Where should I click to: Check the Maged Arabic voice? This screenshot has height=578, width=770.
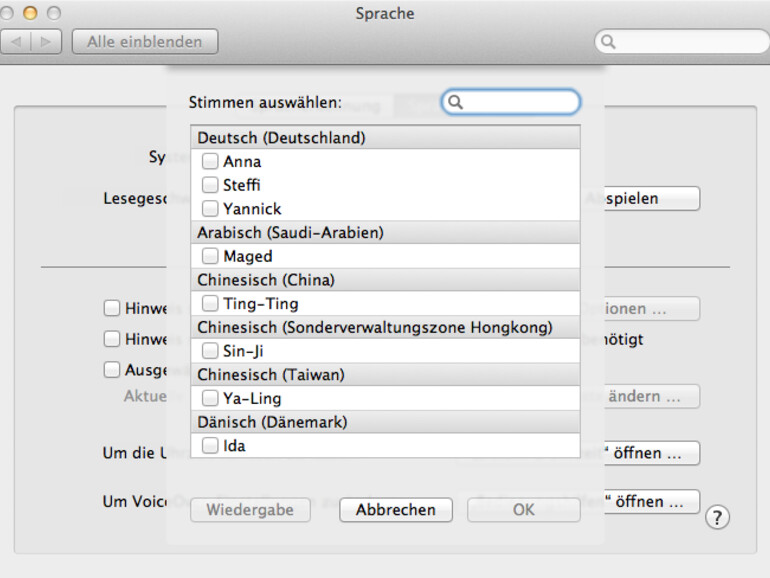[210, 256]
